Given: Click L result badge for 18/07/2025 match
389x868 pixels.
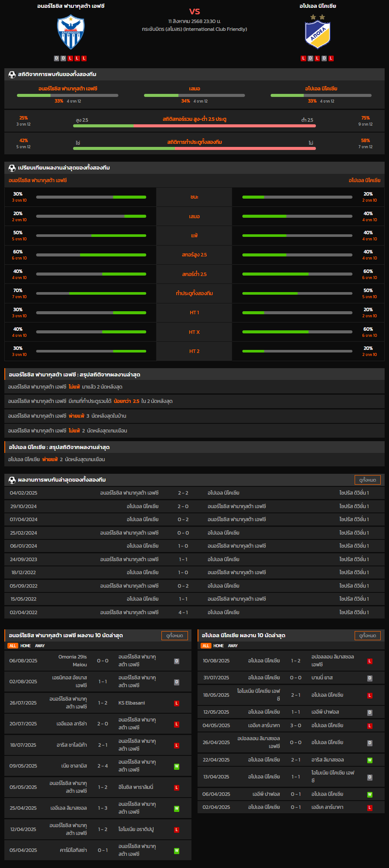Looking at the screenshot, I should (x=177, y=745).
